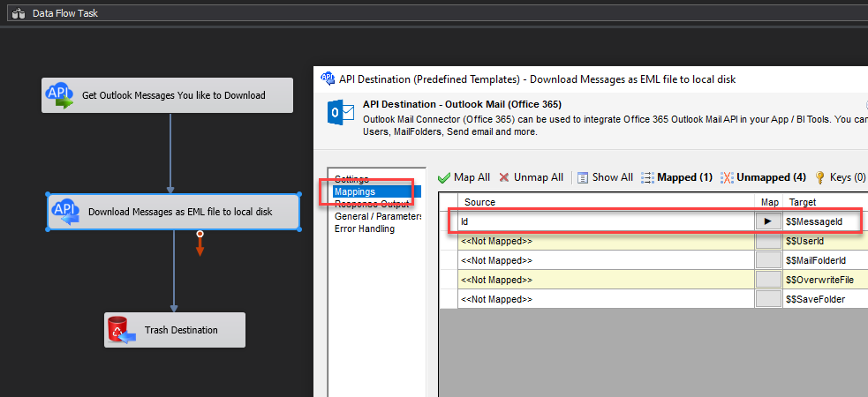Open Map dropdown for $$MessageId row
The height and width of the screenshot is (397, 868).
[768, 222]
